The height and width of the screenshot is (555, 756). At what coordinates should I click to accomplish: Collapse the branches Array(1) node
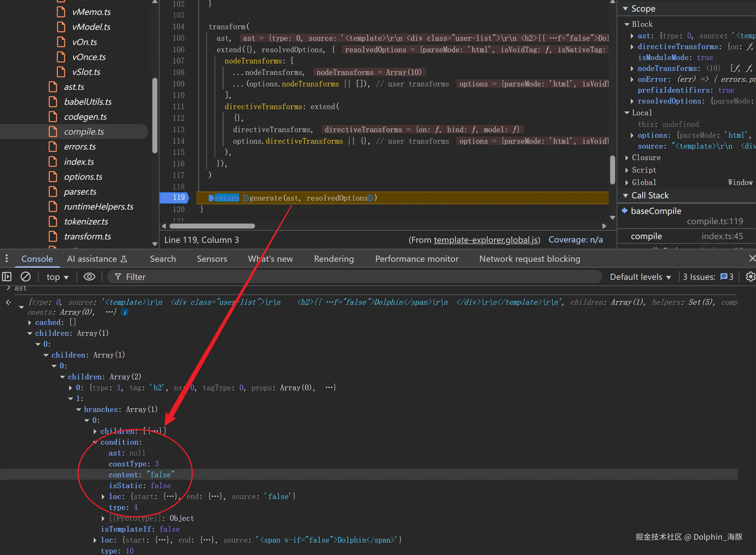click(79, 409)
